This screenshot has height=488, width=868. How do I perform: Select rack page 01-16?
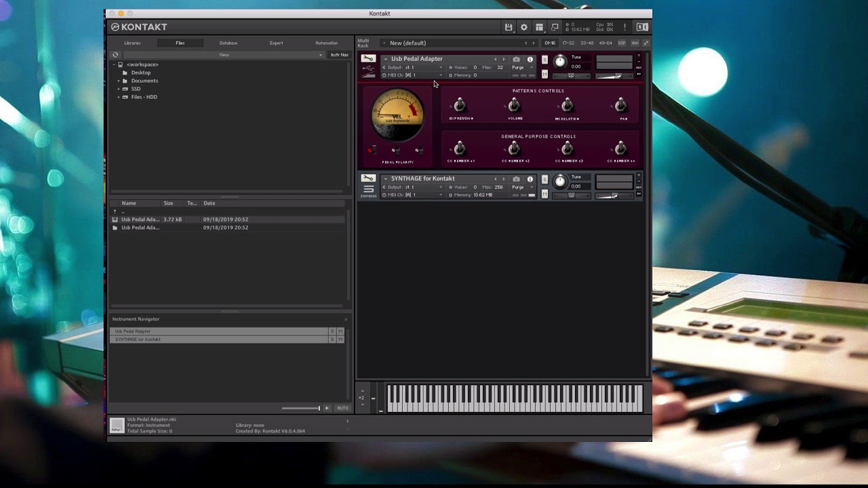(550, 43)
